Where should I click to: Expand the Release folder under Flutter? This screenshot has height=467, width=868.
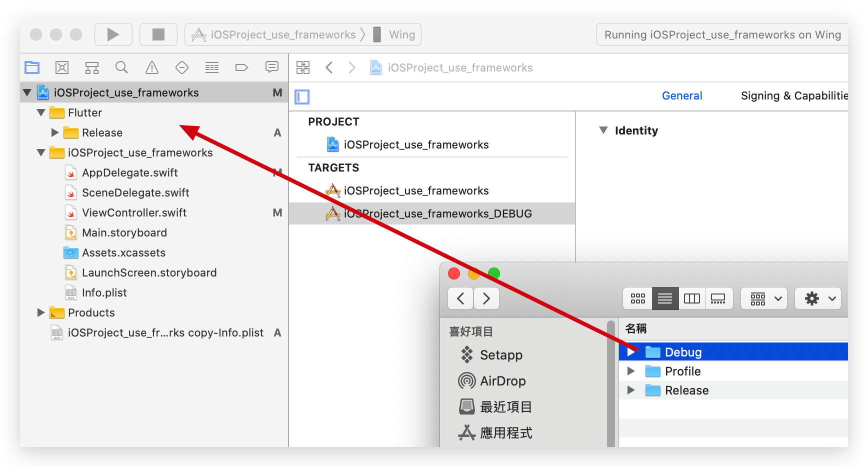click(x=55, y=132)
